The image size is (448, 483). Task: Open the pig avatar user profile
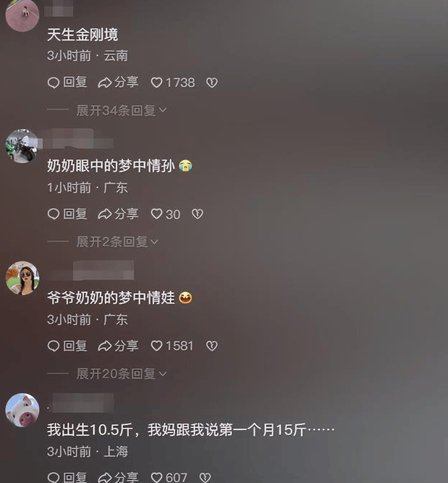tap(22, 410)
